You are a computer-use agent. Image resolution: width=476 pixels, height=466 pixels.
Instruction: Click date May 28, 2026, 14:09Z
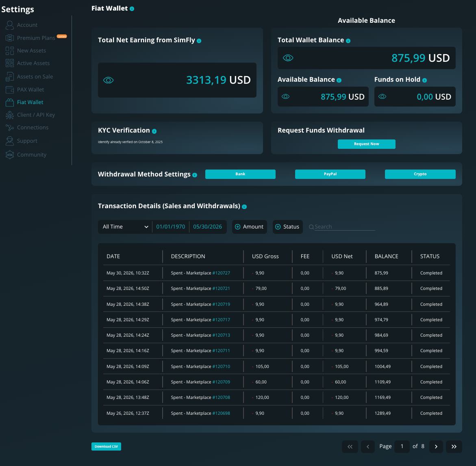click(128, 366)
